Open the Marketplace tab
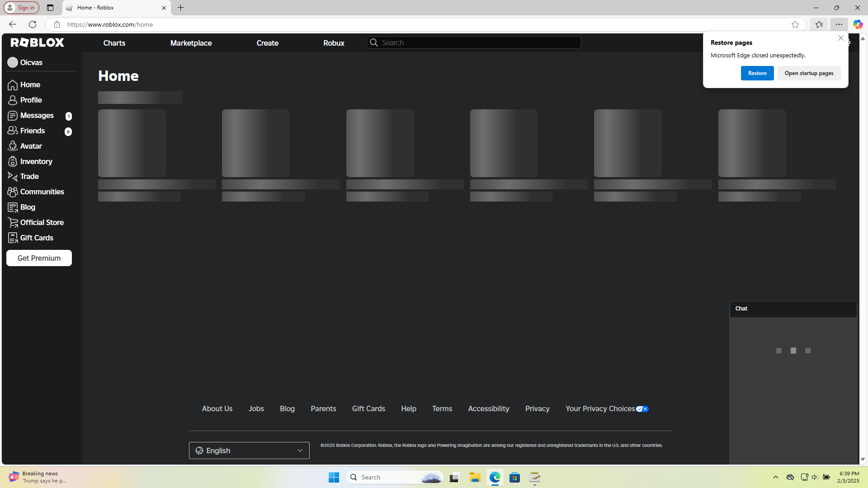Viewport: 868px width, 488px height. click(191, 43)
